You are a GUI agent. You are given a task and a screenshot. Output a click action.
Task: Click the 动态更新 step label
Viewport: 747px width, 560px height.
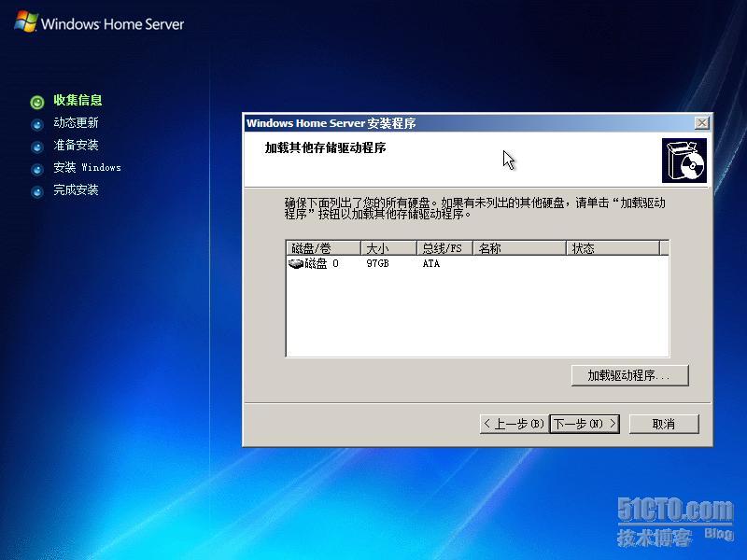coord(76,123)
